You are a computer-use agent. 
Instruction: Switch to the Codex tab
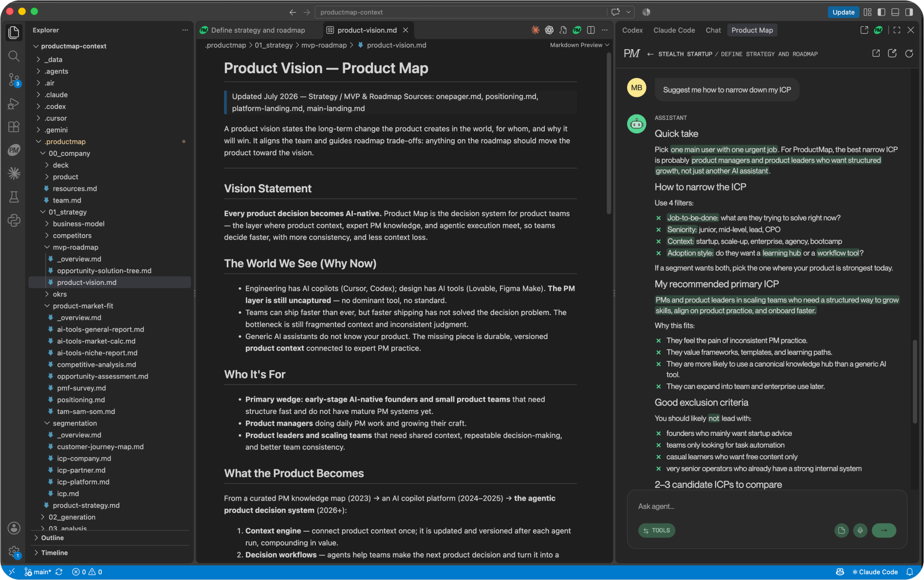tap(632, 30)
